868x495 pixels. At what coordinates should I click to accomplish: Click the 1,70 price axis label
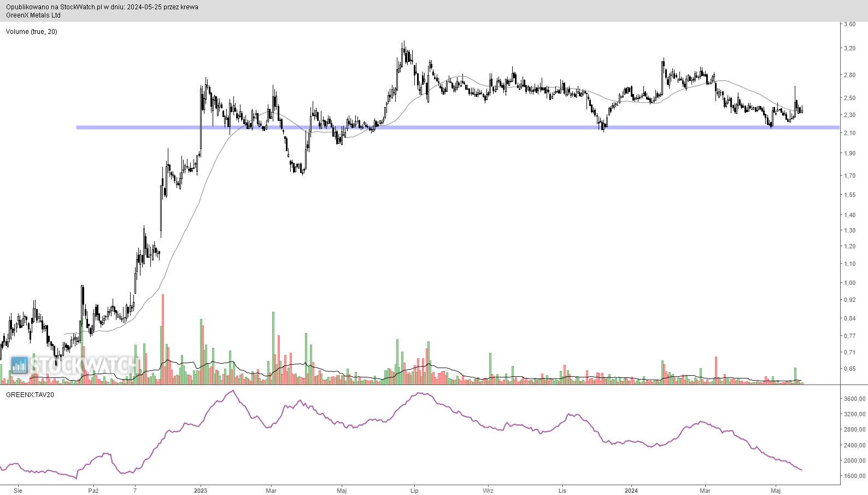pos(849,176)
